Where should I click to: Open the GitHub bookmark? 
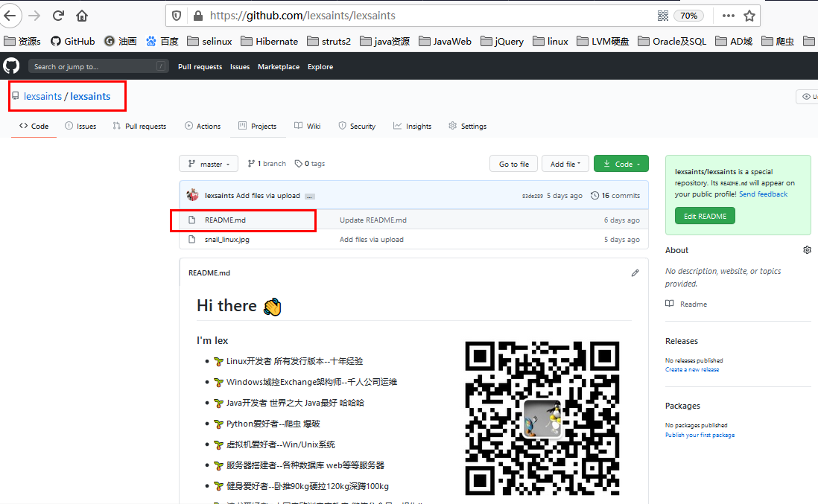tap(72, 41)
